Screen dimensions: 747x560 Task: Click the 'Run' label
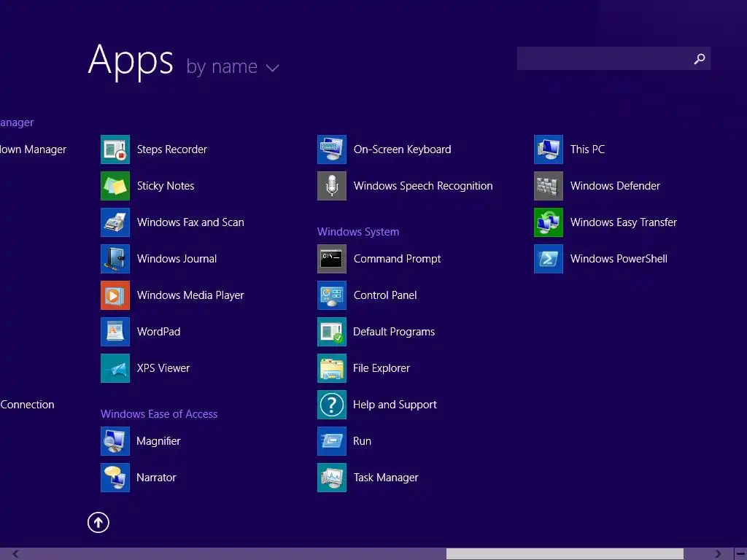pyautogui.click(x=362, y=441)
